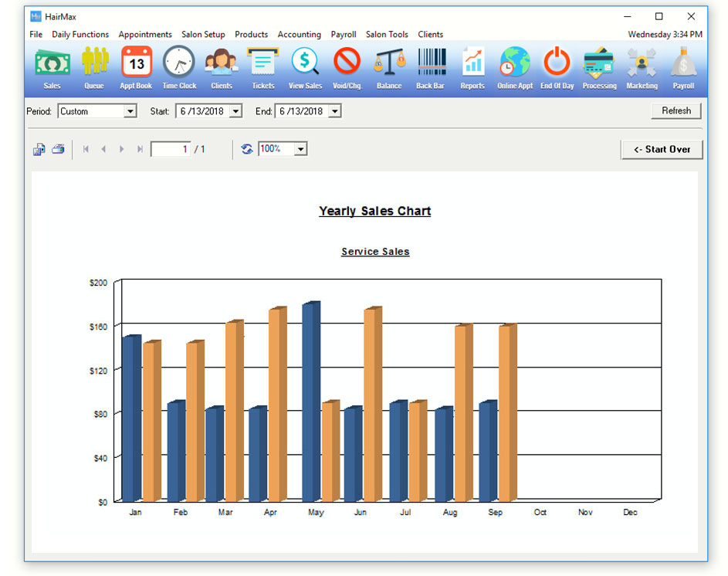Click the Start Over button
728x576 pixels.
click(662, 149)
